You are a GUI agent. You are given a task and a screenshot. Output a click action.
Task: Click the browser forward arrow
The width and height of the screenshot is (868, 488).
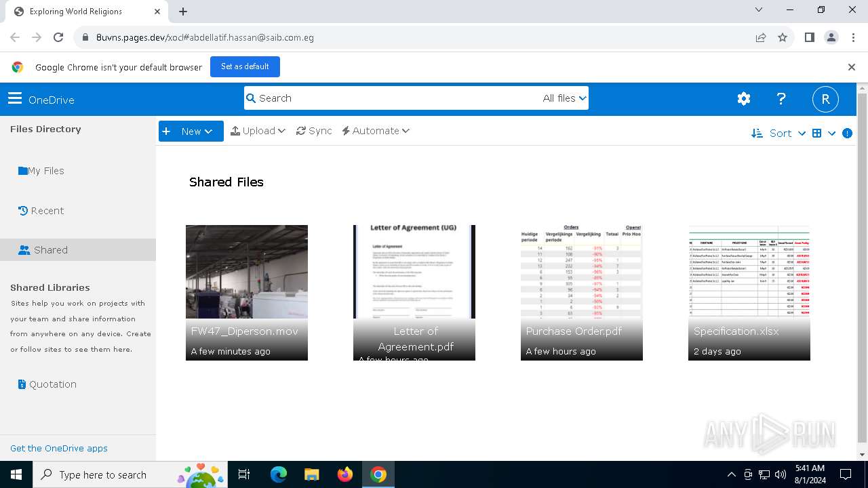(37, 37)
